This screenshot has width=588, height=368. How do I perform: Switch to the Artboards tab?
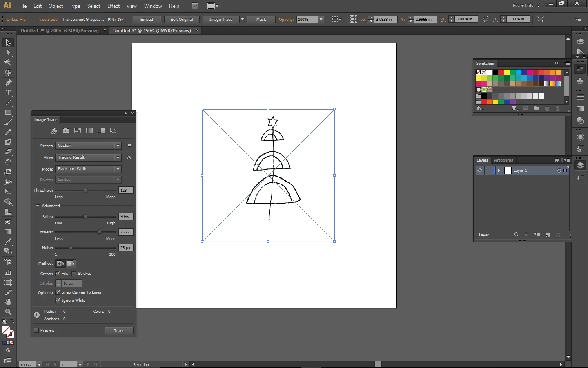click(503, 160)
